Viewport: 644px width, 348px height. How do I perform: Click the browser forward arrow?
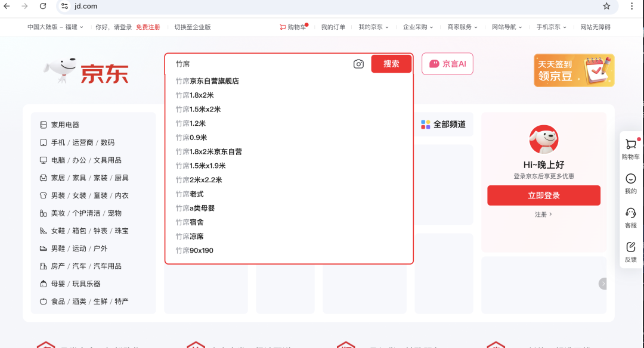pyautogui.click(x=24, y=6)
